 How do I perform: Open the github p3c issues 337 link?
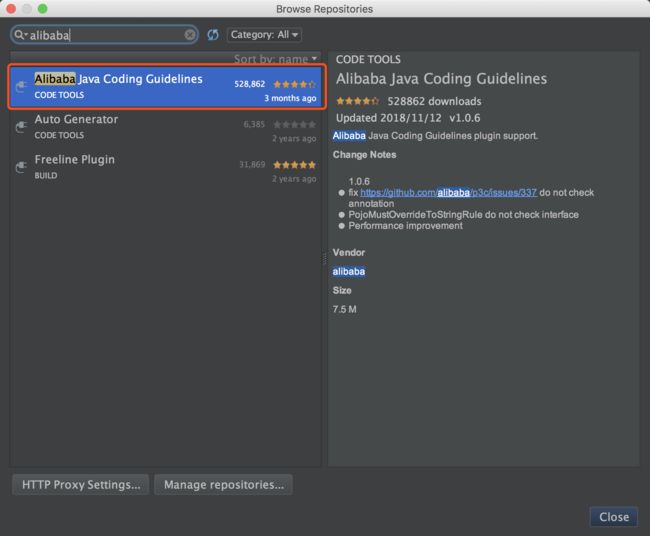point(449,193)
